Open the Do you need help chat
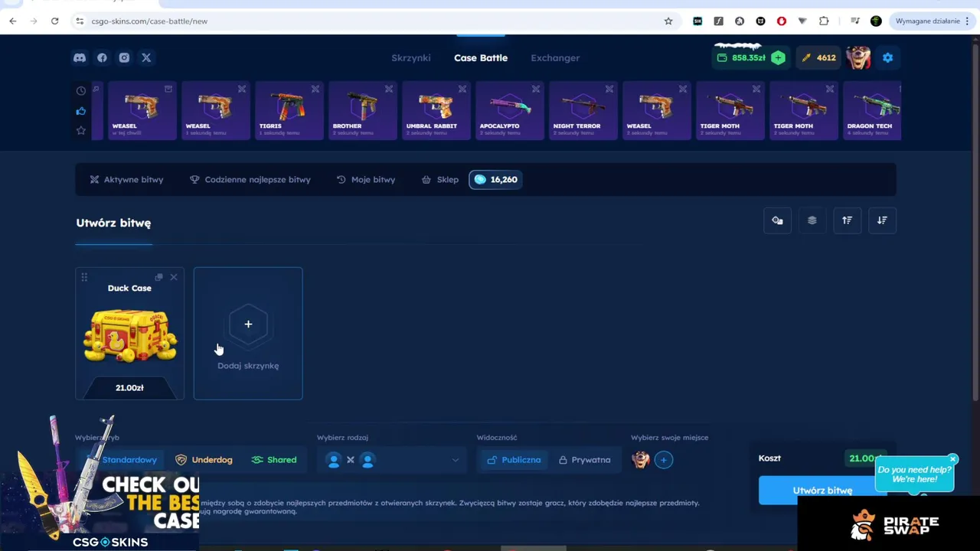Viewport: 980px width, 551px height. [x=914, y=474]
